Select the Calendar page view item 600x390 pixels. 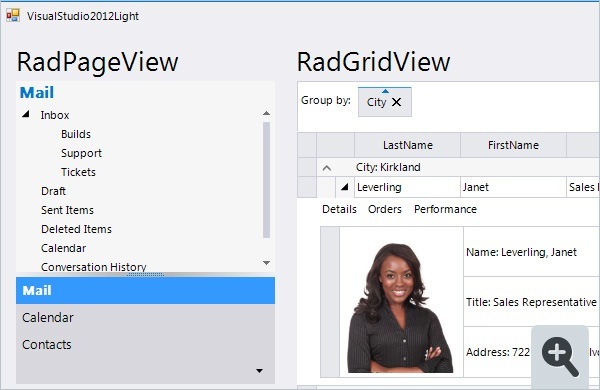[x=145, y=317]
